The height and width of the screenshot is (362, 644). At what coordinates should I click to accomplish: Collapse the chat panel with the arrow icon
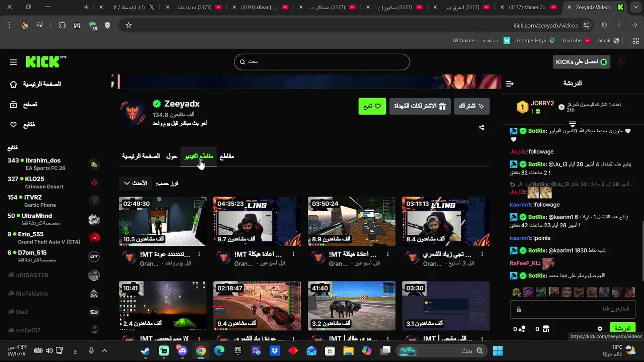point(510,83)
